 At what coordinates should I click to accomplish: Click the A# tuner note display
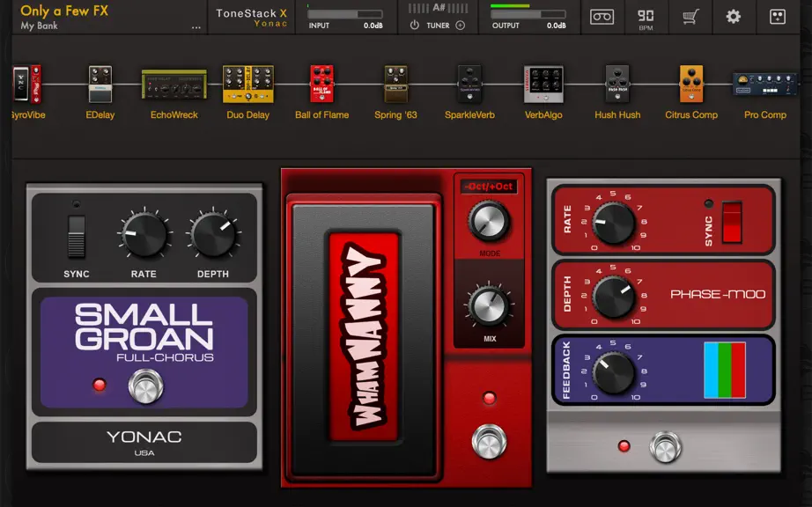438,8
